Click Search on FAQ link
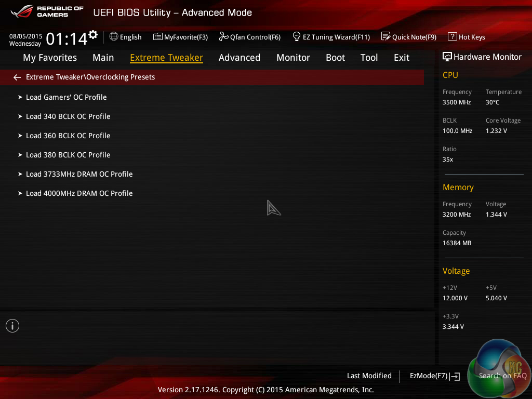The width and height of the screenshot is (532, 399). click(x=502, y=376)
